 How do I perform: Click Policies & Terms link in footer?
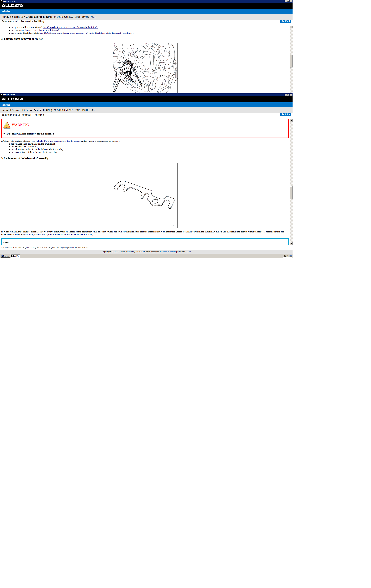(x=168, y=252)
